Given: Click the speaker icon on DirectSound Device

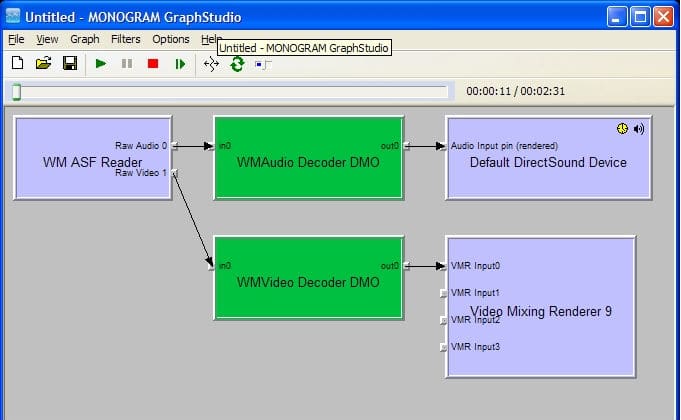Looking at the screenshot, I should point(639,129).
